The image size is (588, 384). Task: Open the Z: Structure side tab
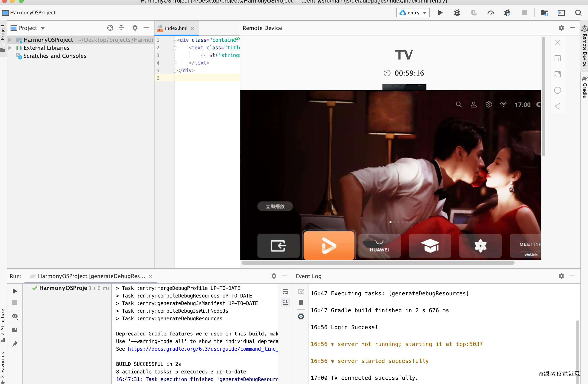3,325
